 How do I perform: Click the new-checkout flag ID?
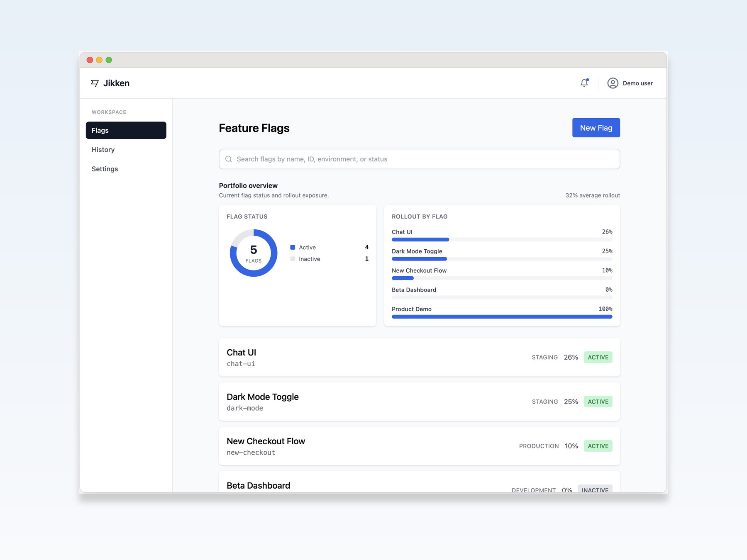(251, 453)
